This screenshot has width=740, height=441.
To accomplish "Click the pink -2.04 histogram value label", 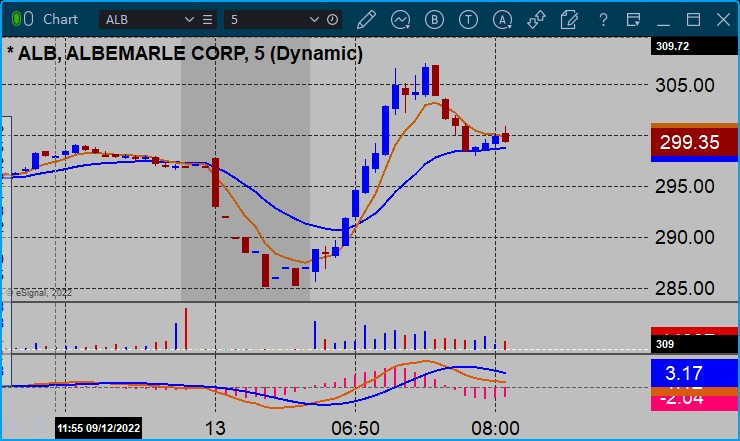I will coord(694,402).
